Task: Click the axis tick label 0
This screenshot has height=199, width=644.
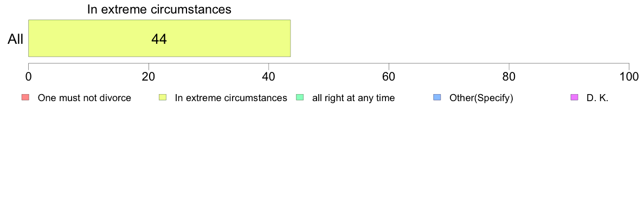Action: [28, 76]
